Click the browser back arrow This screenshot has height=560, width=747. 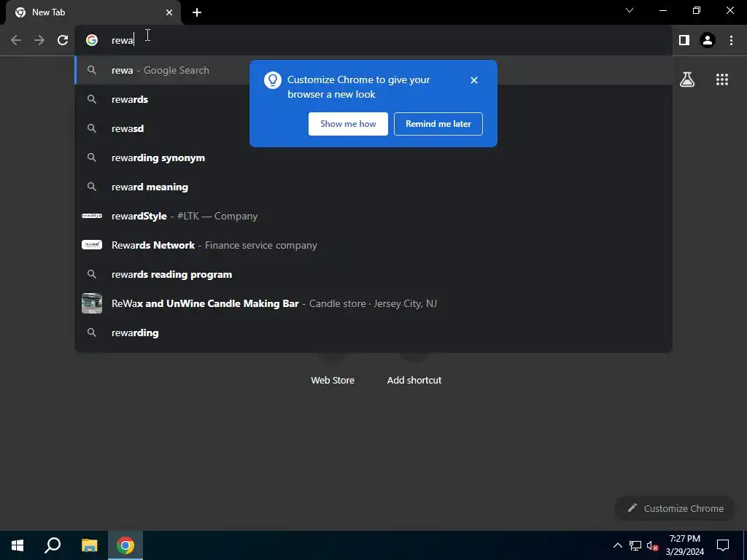point(16,40)
